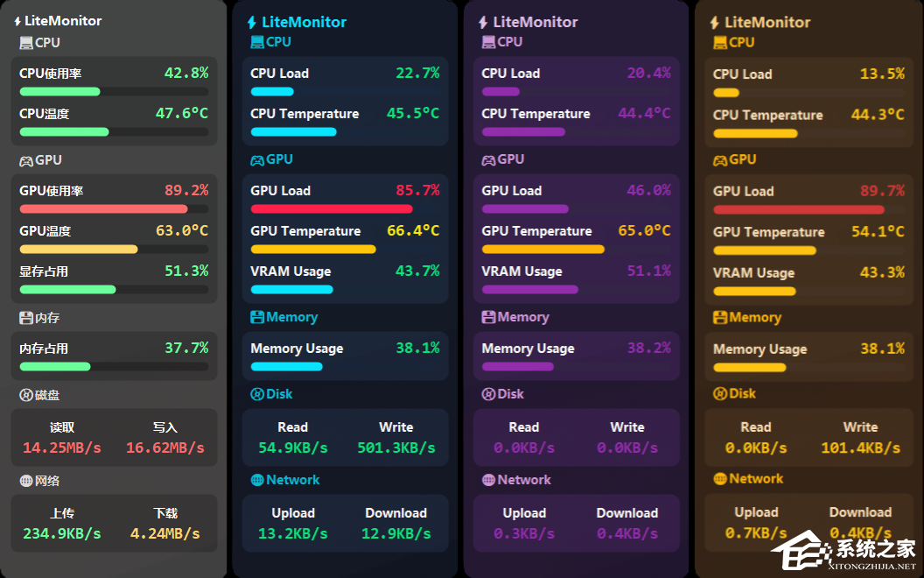Click the GPU Temperature value 66.4°C
Viewport: 924px width, 578px height.
click(x=412, y=230)
